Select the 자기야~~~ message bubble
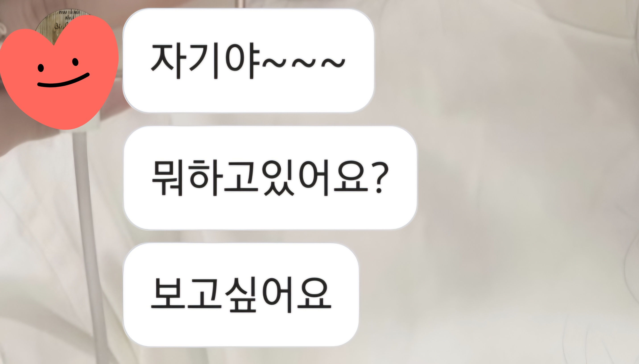 pos(248,60)
